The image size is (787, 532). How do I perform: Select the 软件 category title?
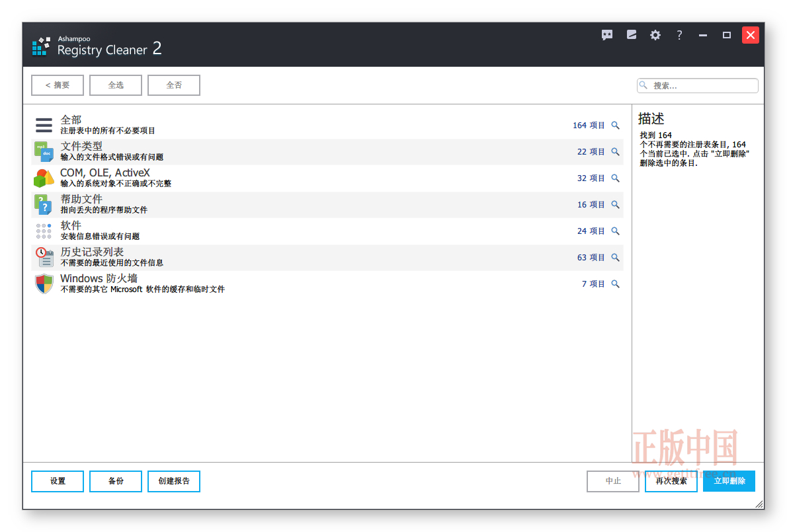click(71, 225)
